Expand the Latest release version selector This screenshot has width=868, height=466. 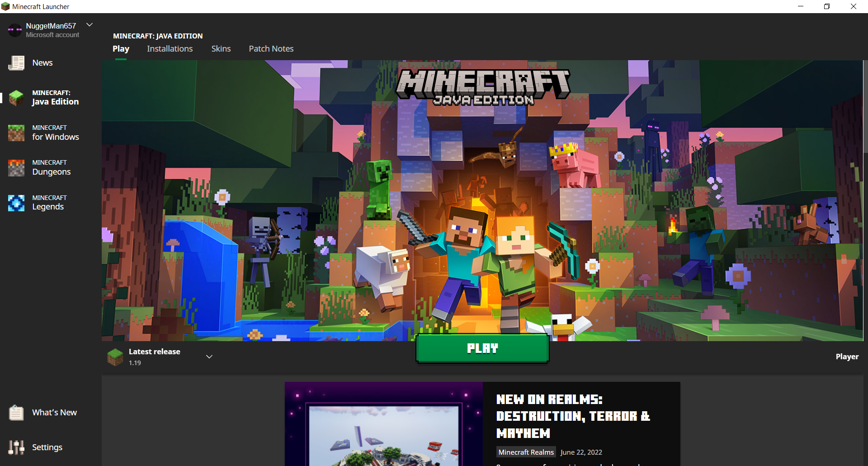pos(209,357)
